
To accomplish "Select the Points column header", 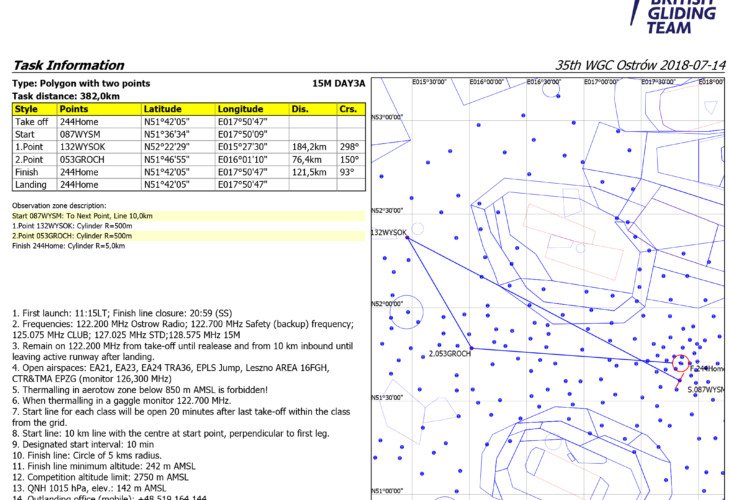I will tap(74, 108).
